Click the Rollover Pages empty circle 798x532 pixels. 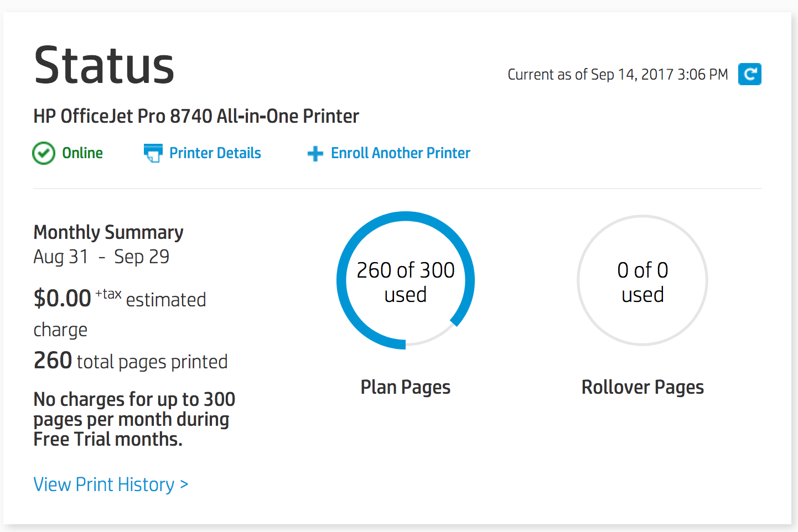(x=642, y=280)
